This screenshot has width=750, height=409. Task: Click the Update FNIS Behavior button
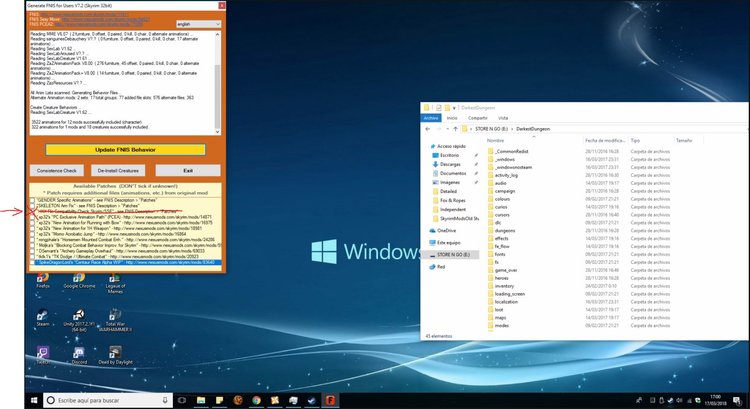pyautogui.click(x=125, y=150)
